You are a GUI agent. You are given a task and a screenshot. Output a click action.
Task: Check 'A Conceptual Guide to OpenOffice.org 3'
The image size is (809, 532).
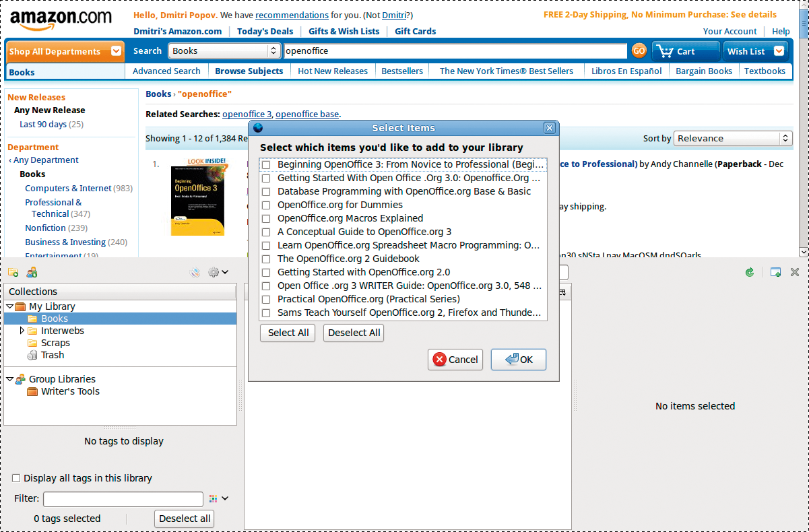tap(266, 232)
